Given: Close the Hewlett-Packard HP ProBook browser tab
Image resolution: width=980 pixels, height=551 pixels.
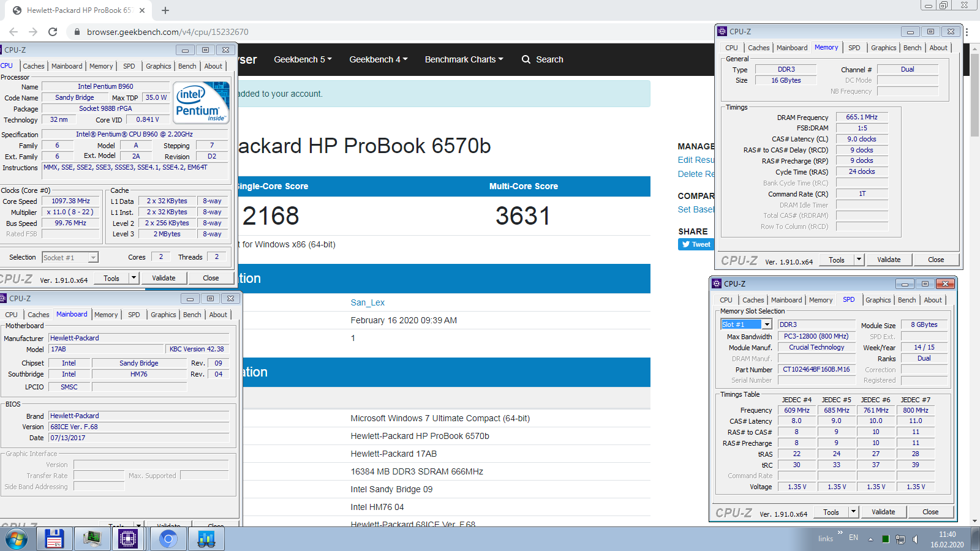Looking at the screenshot, I should coord(142,10).
